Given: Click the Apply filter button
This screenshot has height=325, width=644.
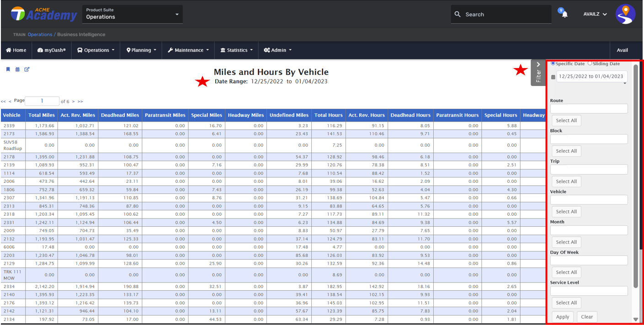Looking at the screenshot, I should [563, 317].
